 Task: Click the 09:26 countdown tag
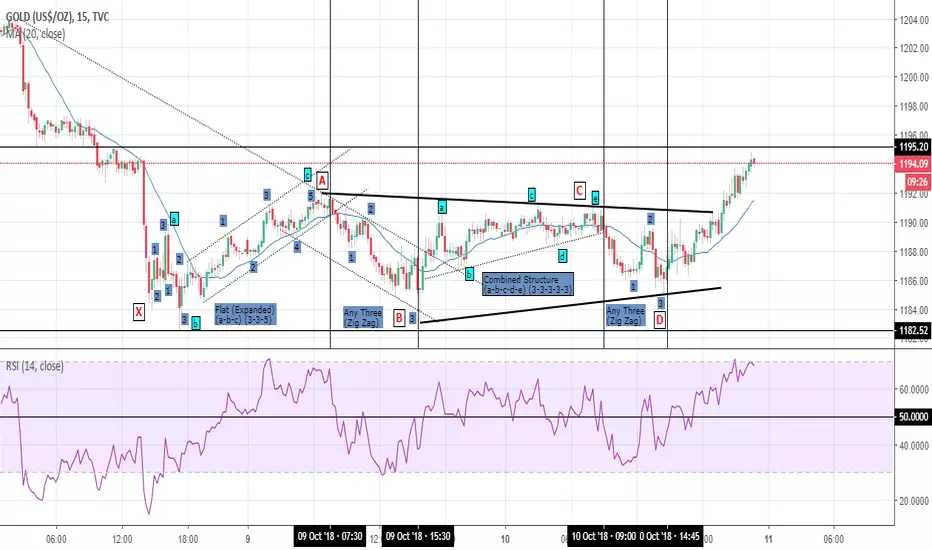(918, 181)
